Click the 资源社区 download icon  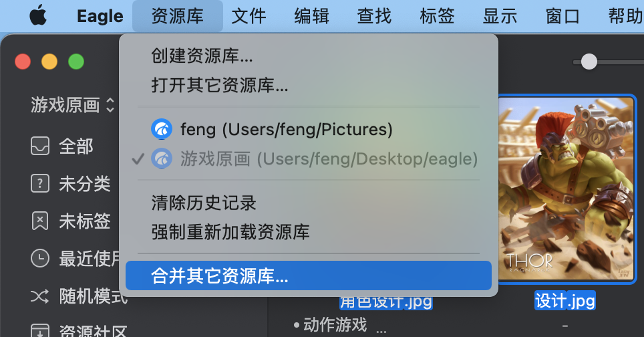click(40, 331)
